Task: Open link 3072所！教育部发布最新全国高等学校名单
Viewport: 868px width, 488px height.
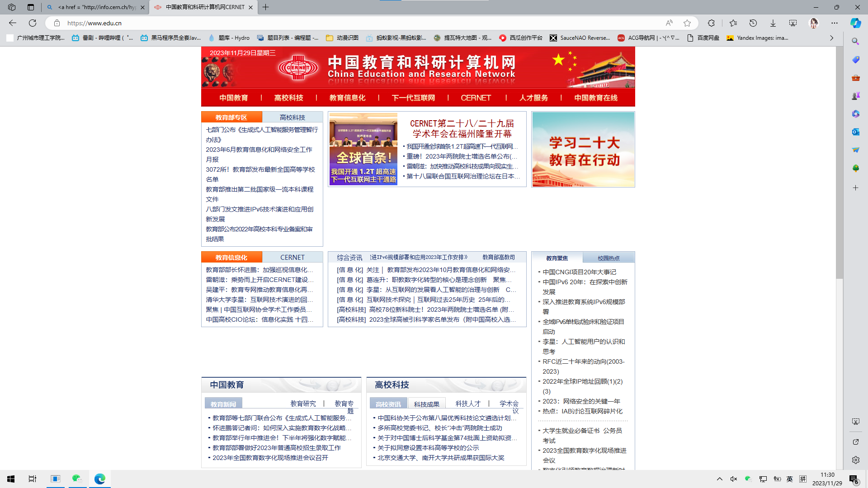Action: (260, 174)
